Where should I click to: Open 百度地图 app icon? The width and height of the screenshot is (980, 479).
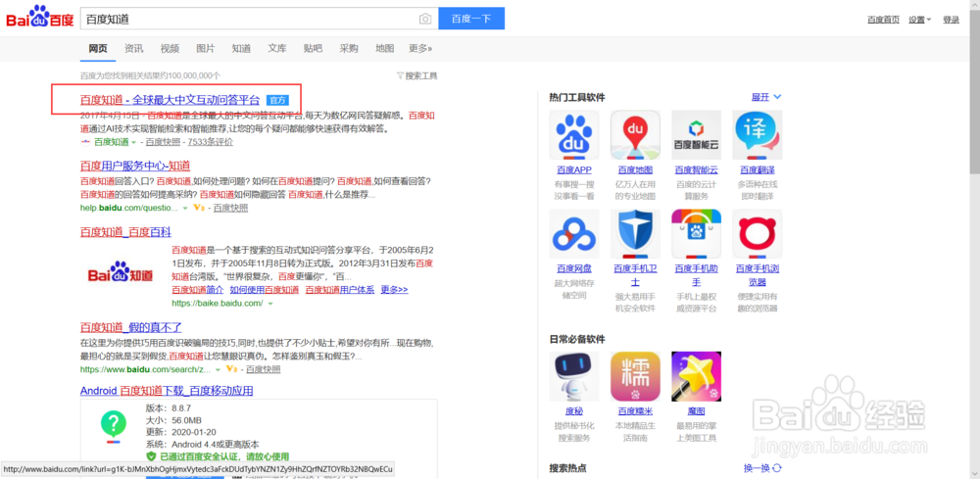(x=635, y=135)
